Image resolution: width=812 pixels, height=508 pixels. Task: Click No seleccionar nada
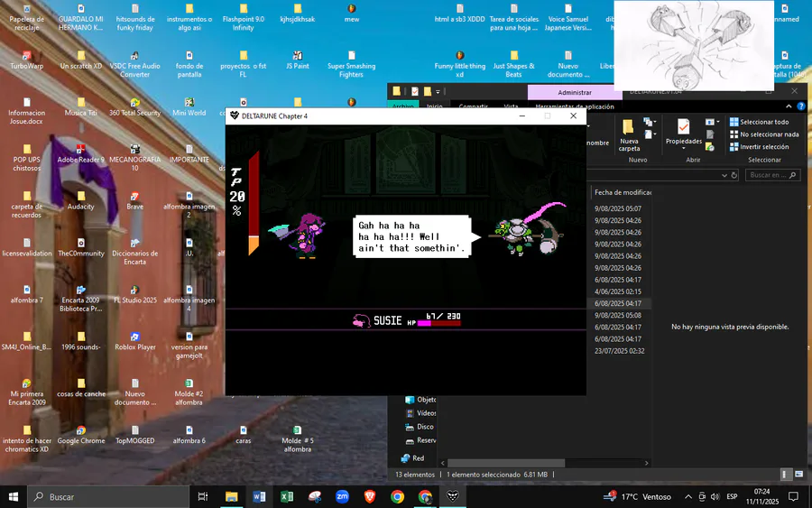click(764, 134)
